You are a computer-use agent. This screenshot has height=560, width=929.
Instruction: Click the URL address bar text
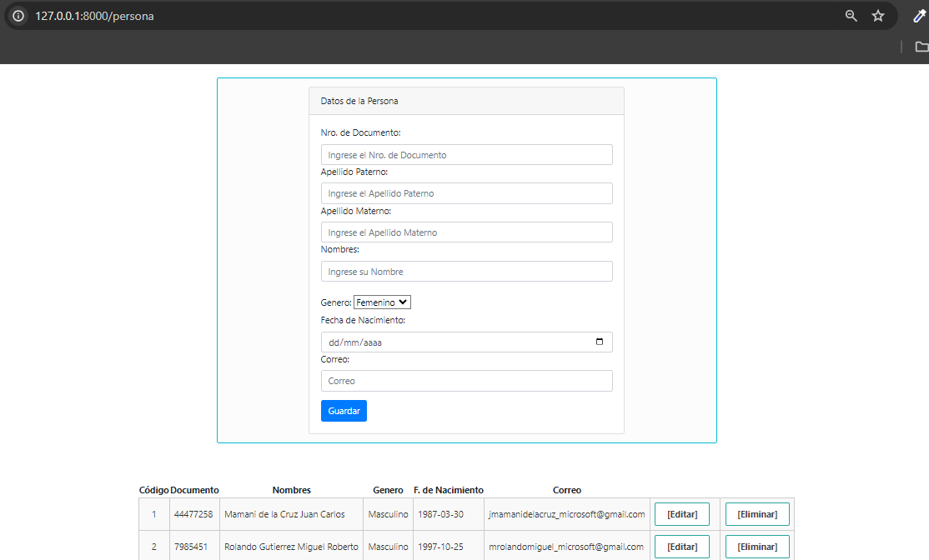[x=94, y=16]
